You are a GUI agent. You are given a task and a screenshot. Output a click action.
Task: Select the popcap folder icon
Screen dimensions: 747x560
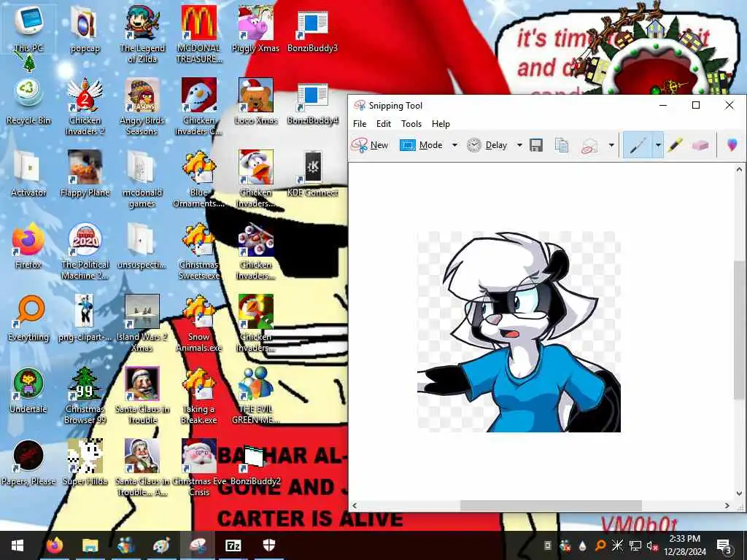(x=85, y=29)
